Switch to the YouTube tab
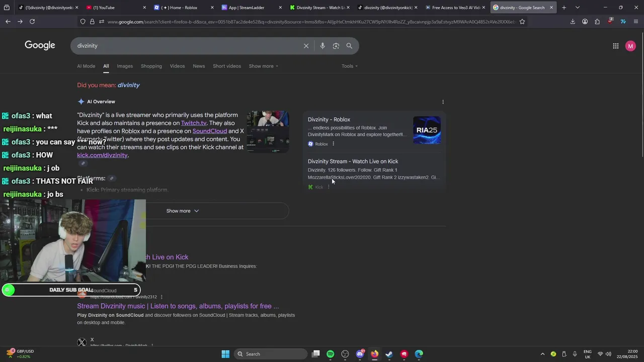 coord(115,8)
